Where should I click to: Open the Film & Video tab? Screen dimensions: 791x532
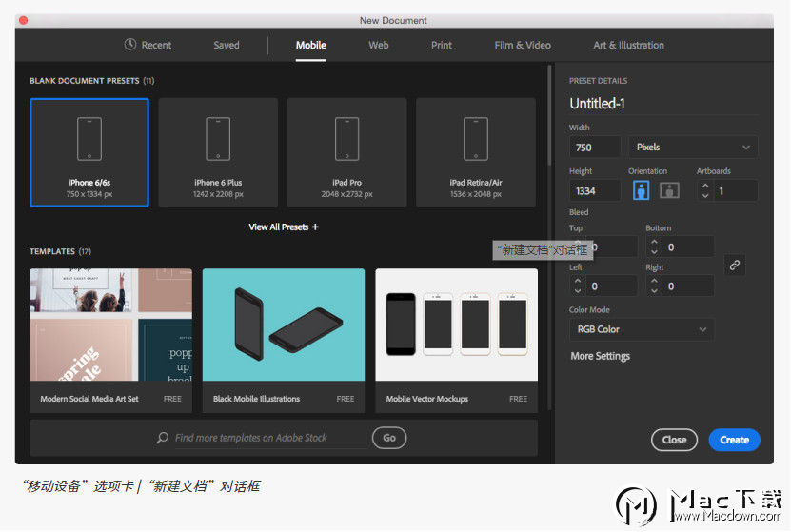tap(523, 45)
